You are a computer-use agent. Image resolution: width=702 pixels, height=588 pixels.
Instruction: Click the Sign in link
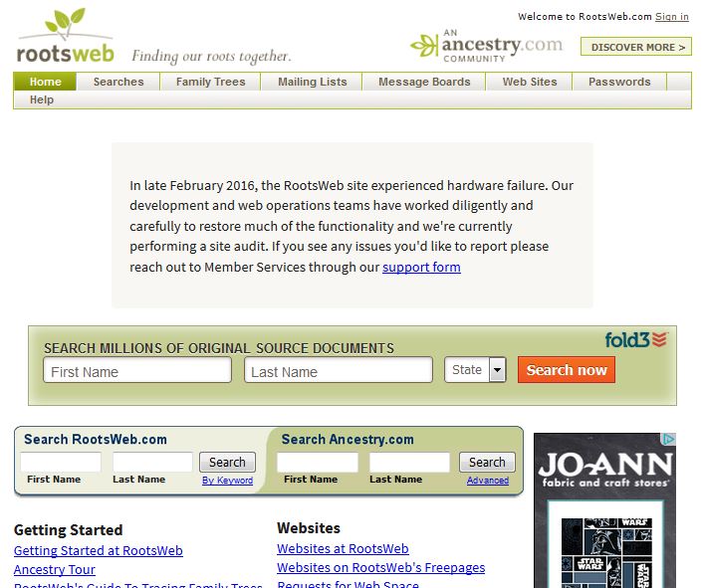click(x=671, y=17)
